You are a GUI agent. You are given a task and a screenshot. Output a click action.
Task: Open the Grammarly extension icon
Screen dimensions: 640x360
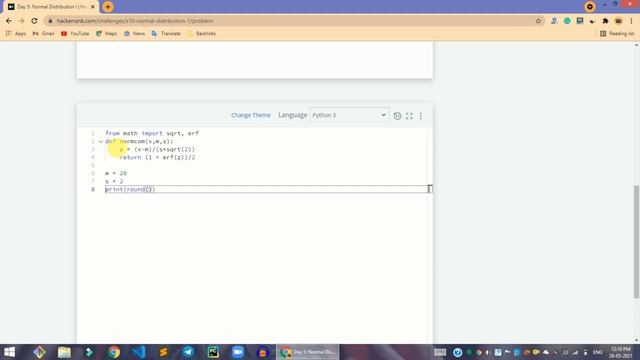pos(567,21)
